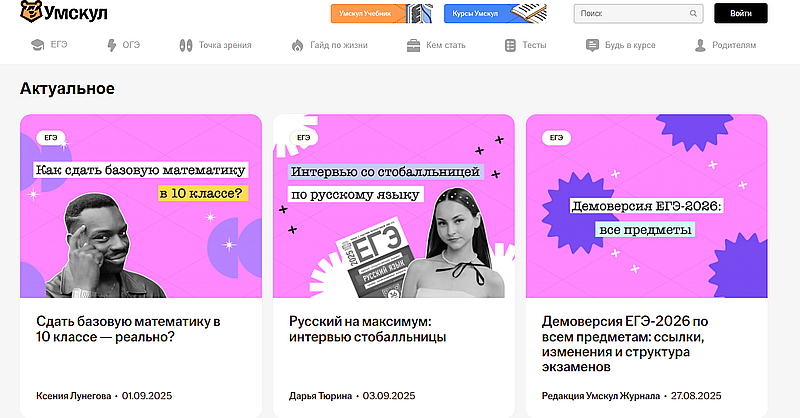Open the ЕГЭ menu section

tap(59, 45)
